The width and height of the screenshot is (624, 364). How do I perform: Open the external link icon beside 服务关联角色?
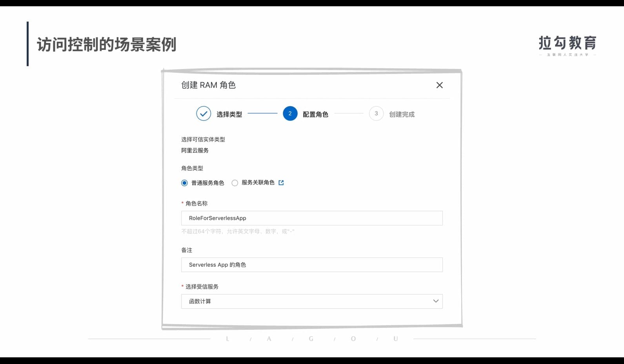281,183
